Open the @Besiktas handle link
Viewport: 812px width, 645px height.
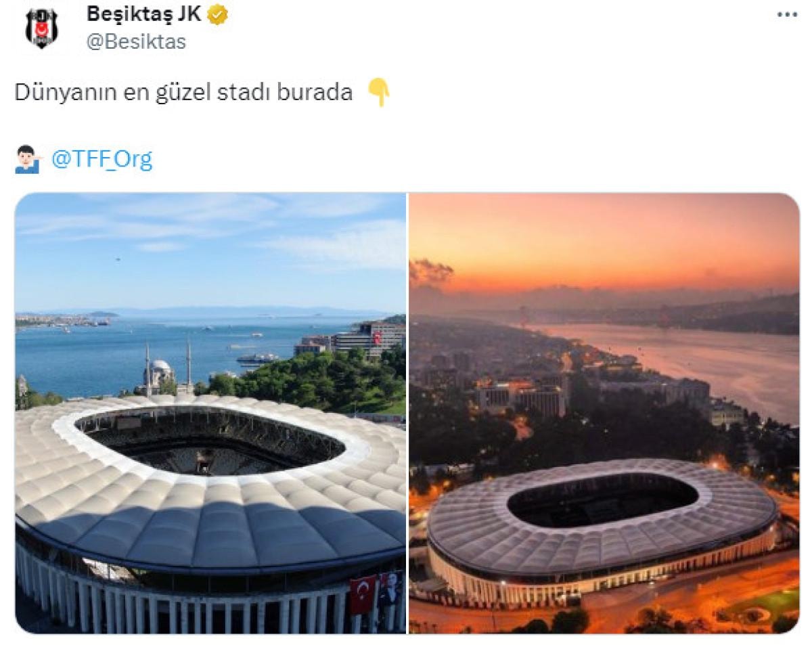pos(136,41)
